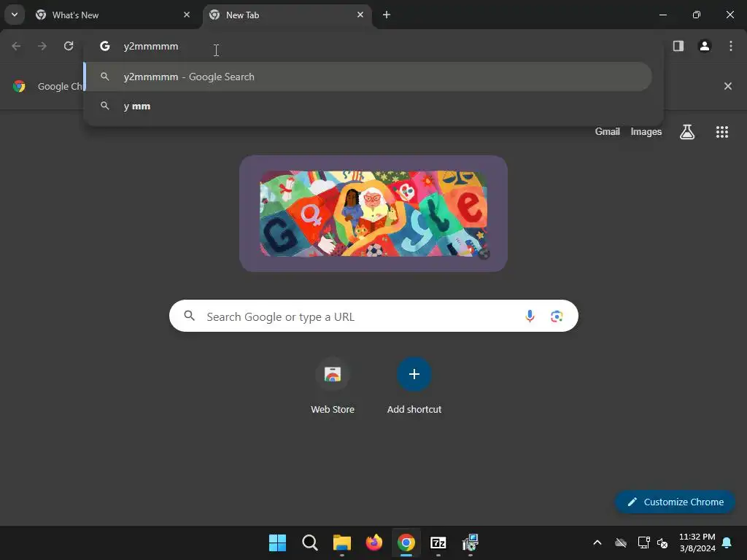This screenshot has width=747, height=560.
Task: Launch Firefox from taskbar
Action: (x=374, y=542)
